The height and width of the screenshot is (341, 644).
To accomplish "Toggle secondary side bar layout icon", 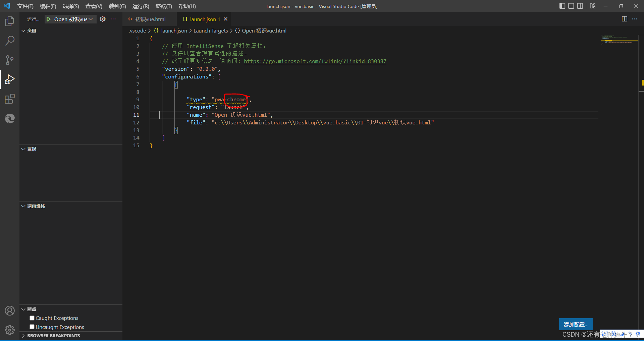I will click(x=580, y=6).
